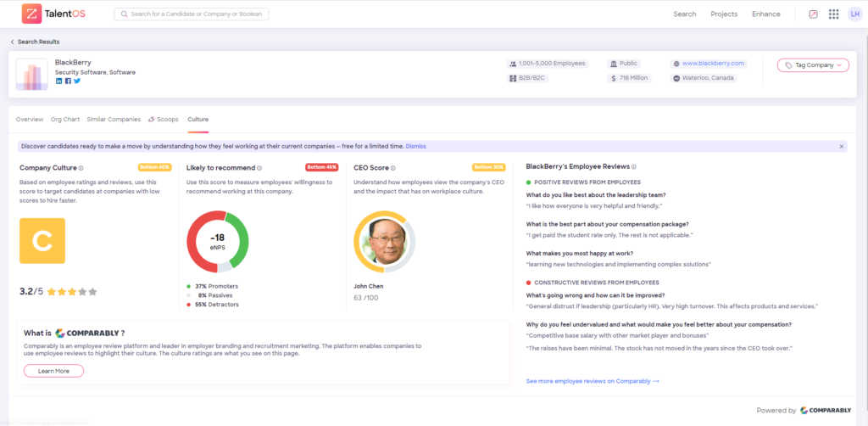This screenshot has height=426, width=868.
Task: Switch to the Overview tab
Action: (30, 119)
